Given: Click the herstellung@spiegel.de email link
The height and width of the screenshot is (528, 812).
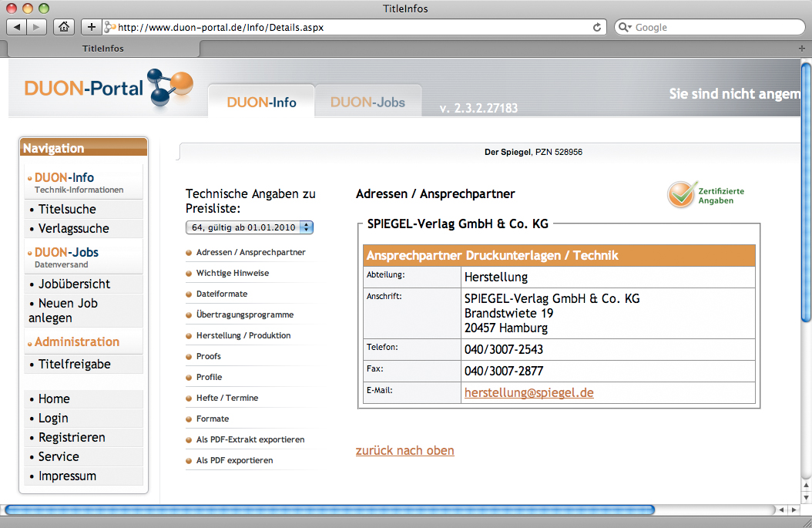Looking at the screenshot, I should [528, 393].
